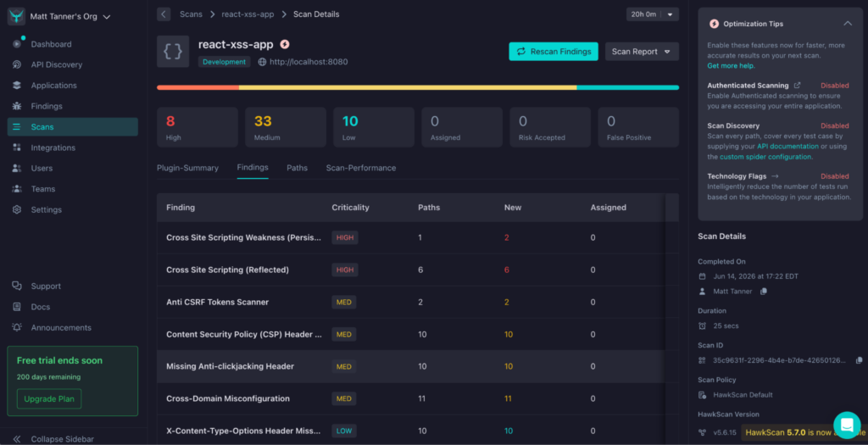The height and width of the screenshot is (445, 868).
Task: Copy the Scan ID with copy icon
Action: (x=860, y=360)
